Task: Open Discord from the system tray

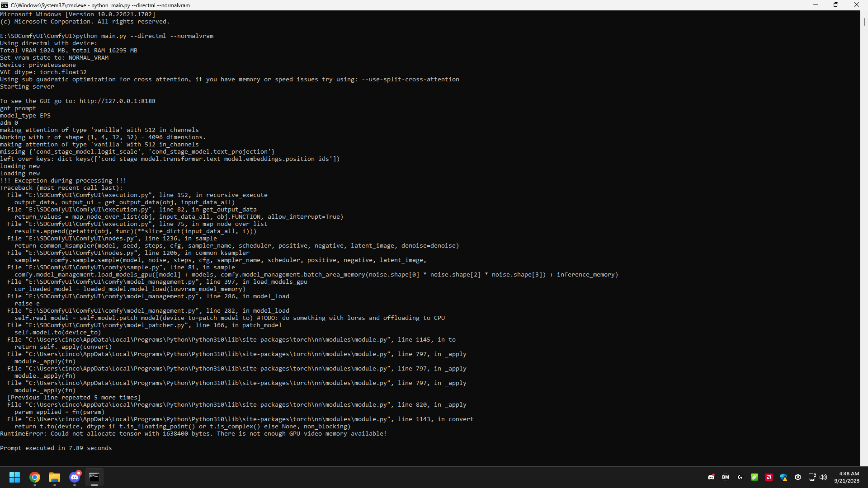Action: point(712,477)
